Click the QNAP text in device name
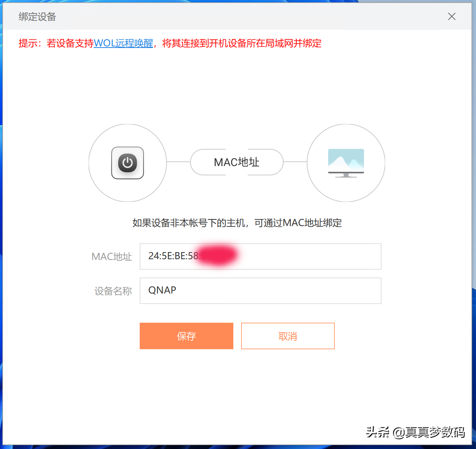 coord(162,290)
